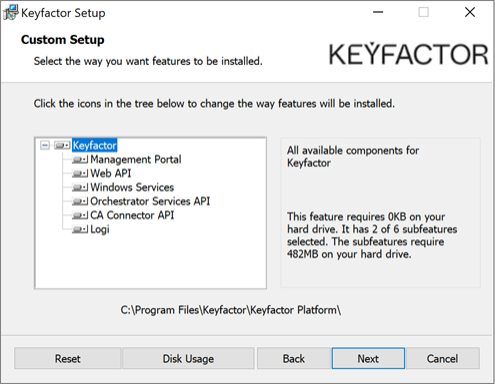Open the CA Connector API feature icon
Image resolution: width=495 pixels, height=384 pixels.
pos(80,216)
